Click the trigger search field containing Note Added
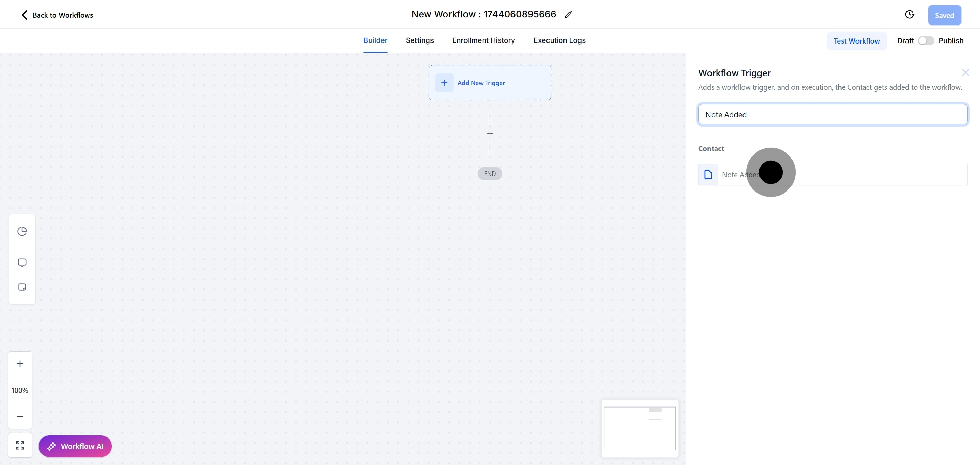Image resolution: width=980 pixels, height=465 pixels. (832, 114)
